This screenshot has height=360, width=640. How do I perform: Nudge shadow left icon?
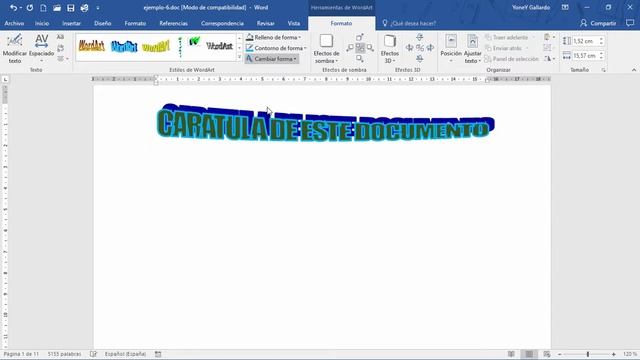click(350, 48)
